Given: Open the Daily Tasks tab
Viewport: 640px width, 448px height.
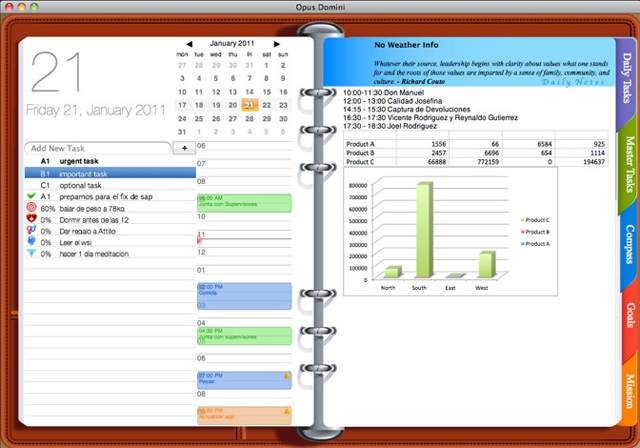Looking at the screenshot, I should click(625, 80).
